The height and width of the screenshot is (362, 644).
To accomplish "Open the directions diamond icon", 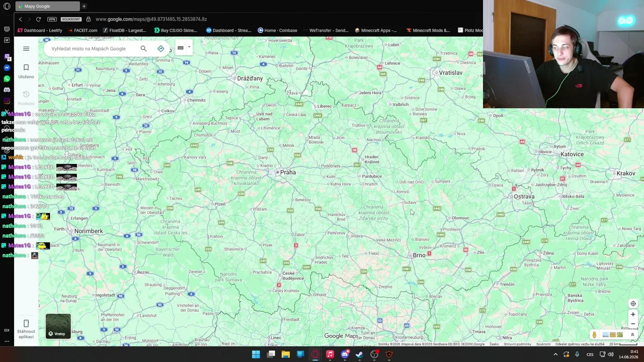I will click(160, 49).
